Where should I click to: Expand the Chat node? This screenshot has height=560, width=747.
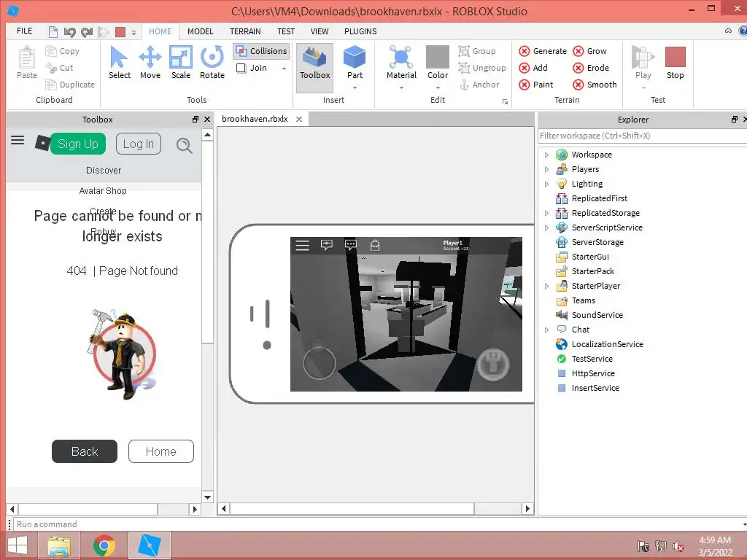click(x=546, y=330)
